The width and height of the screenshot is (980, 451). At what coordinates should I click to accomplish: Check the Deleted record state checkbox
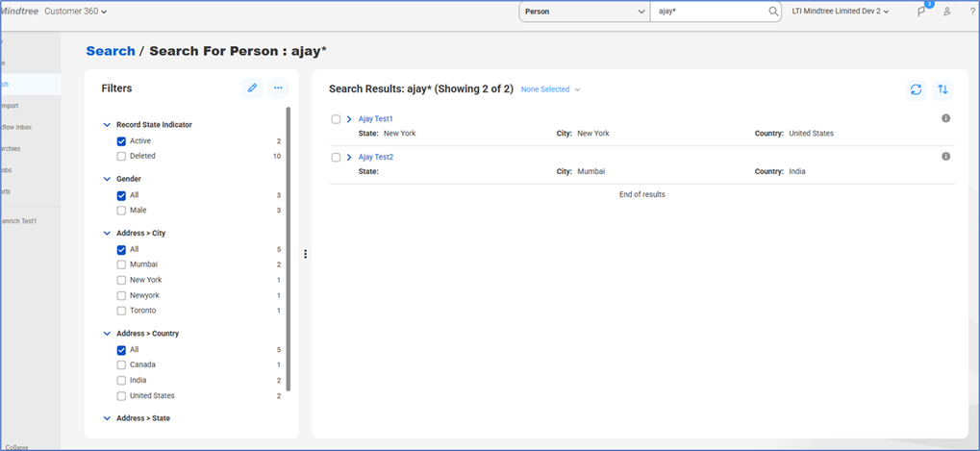pyautogui.click(x=121, y=156)
